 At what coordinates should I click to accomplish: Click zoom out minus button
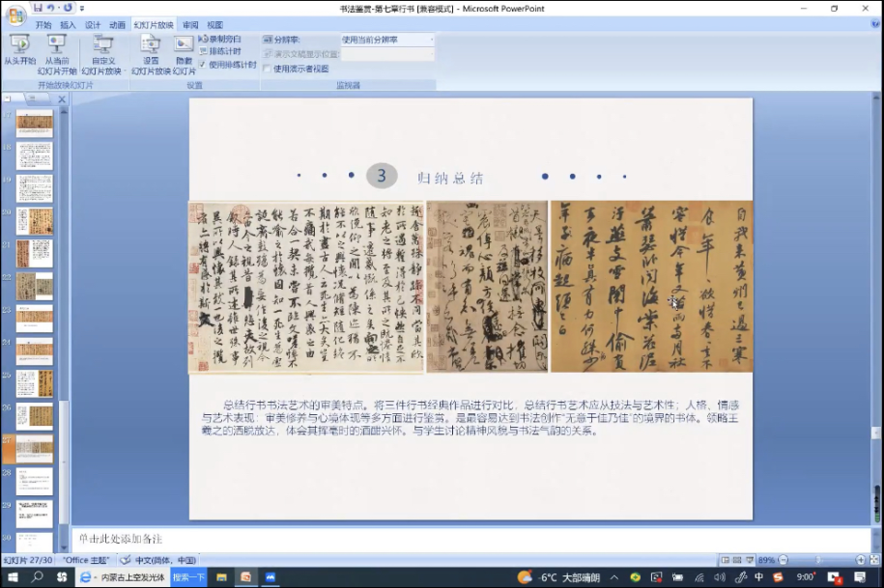(x=784, y=560)
